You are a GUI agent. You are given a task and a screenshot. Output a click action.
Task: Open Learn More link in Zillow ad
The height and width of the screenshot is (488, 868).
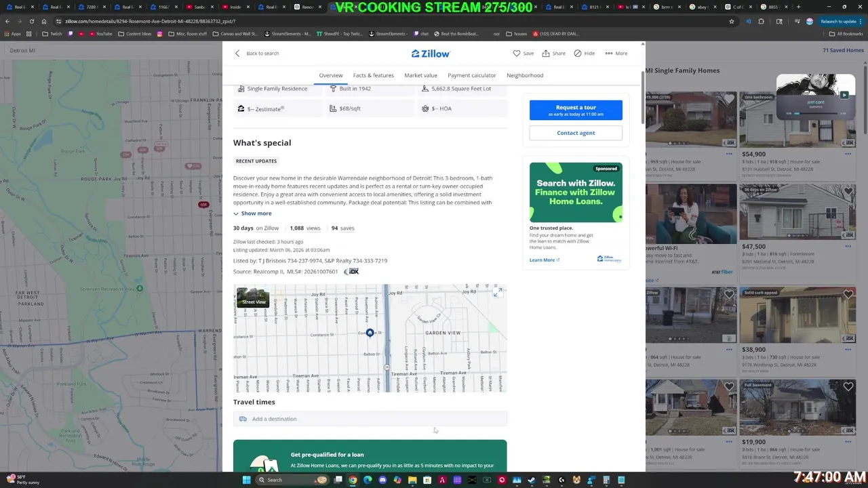(545, 260)
